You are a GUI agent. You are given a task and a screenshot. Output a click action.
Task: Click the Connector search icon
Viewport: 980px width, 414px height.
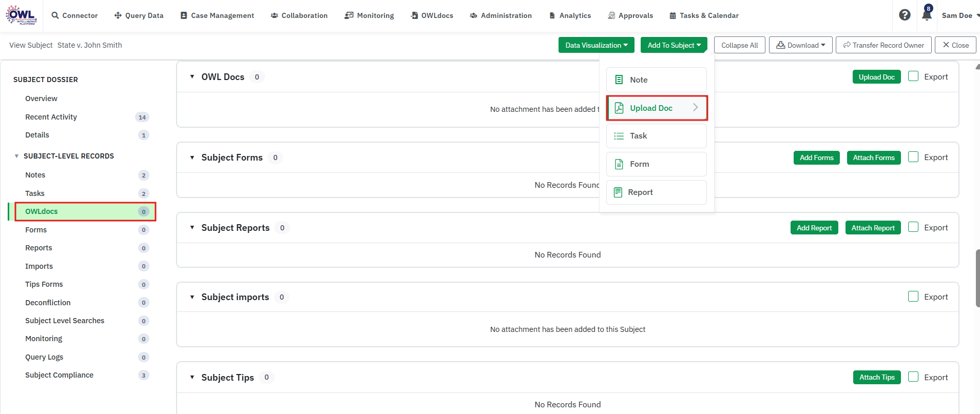55,15
